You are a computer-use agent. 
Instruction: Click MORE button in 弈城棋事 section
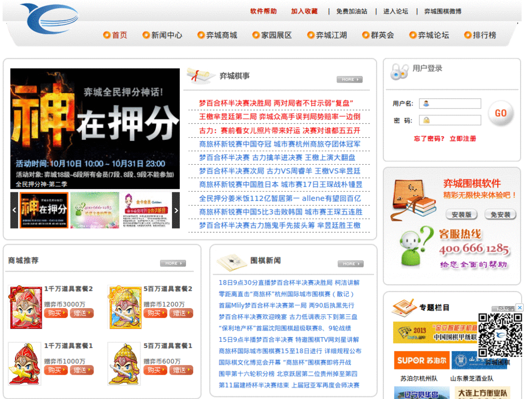[x=350, y=79]
